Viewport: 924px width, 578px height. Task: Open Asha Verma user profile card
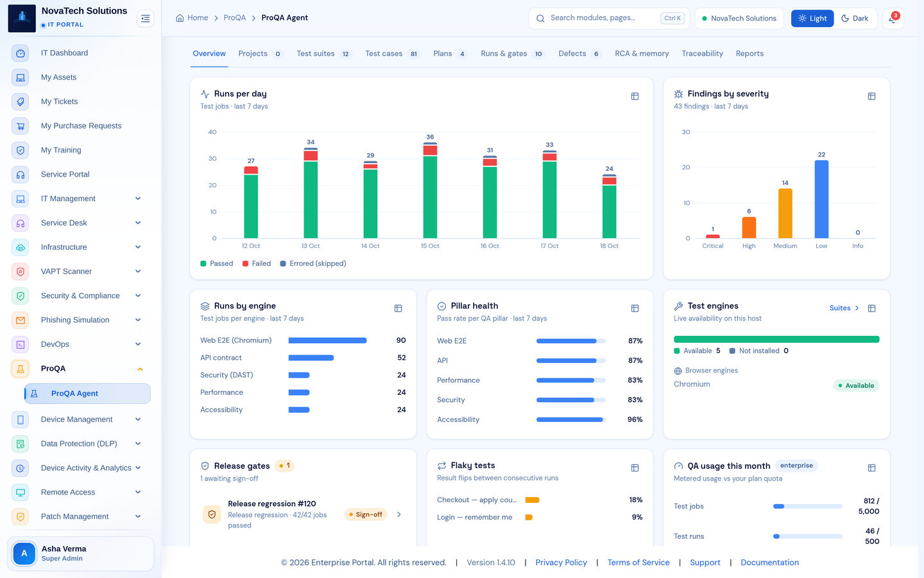pos(80,554)
